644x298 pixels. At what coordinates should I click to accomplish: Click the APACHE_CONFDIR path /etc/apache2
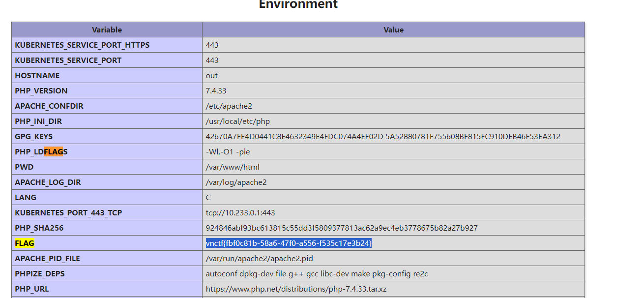click(229, 106)
